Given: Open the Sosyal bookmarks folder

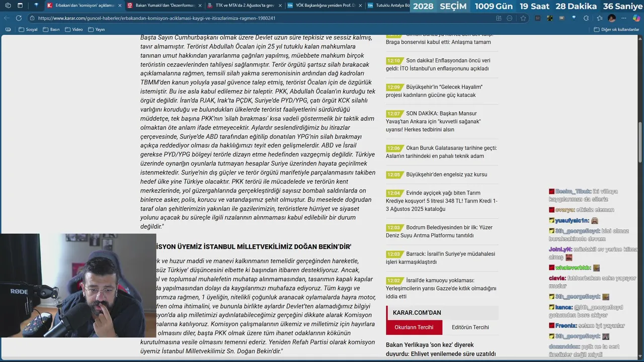Looking at the screenshot, I should [28, 30].
